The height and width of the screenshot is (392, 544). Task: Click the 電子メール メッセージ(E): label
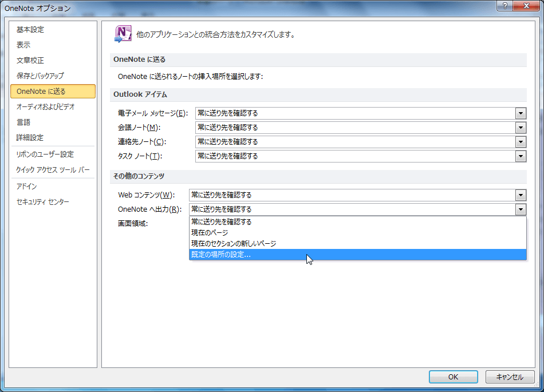pyautogui.click(x=153, y=113)
